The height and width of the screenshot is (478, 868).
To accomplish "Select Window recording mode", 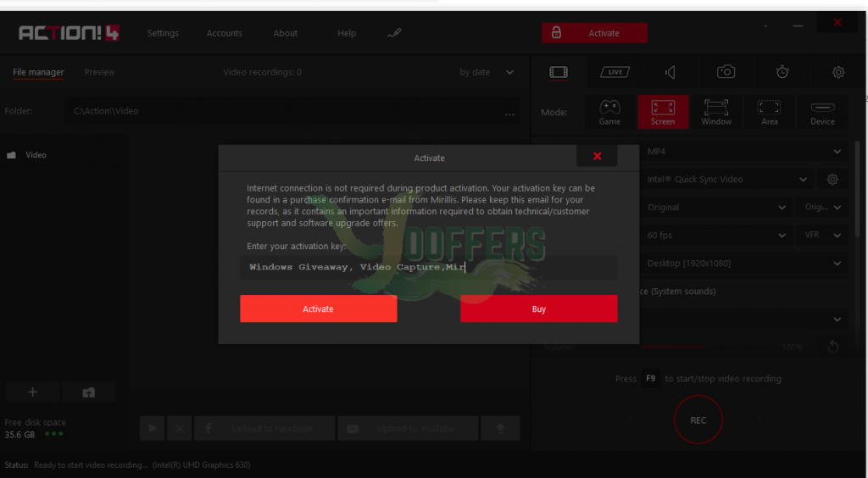I will [x=716, y=113].
